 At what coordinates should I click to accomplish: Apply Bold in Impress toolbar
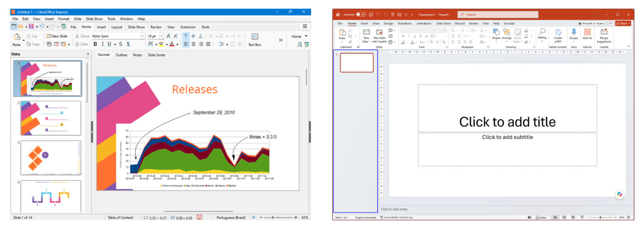[96, 44]
